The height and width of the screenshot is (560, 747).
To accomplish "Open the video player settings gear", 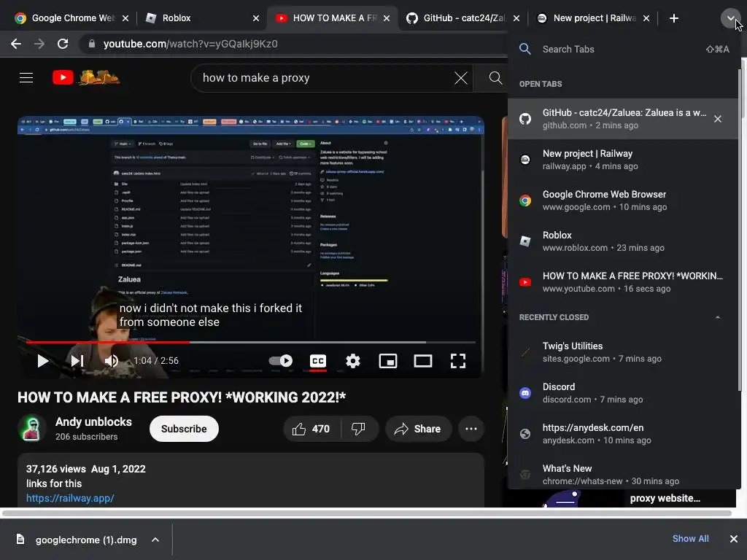I will (x=352, y=361).
